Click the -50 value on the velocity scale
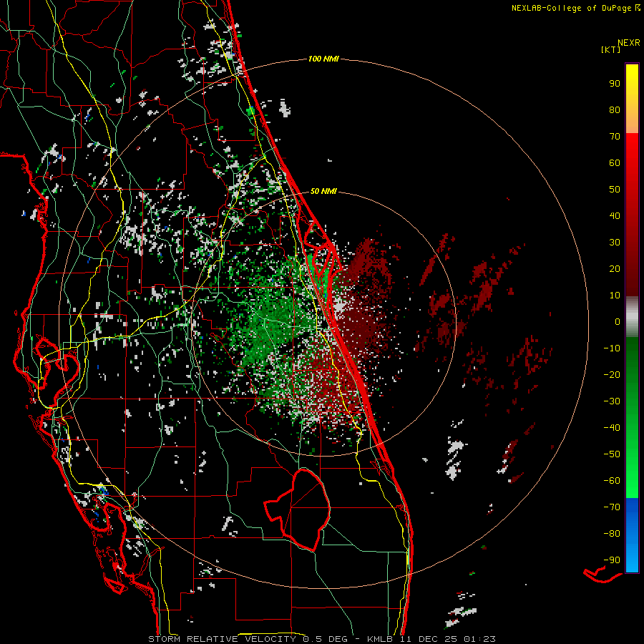 612,454
